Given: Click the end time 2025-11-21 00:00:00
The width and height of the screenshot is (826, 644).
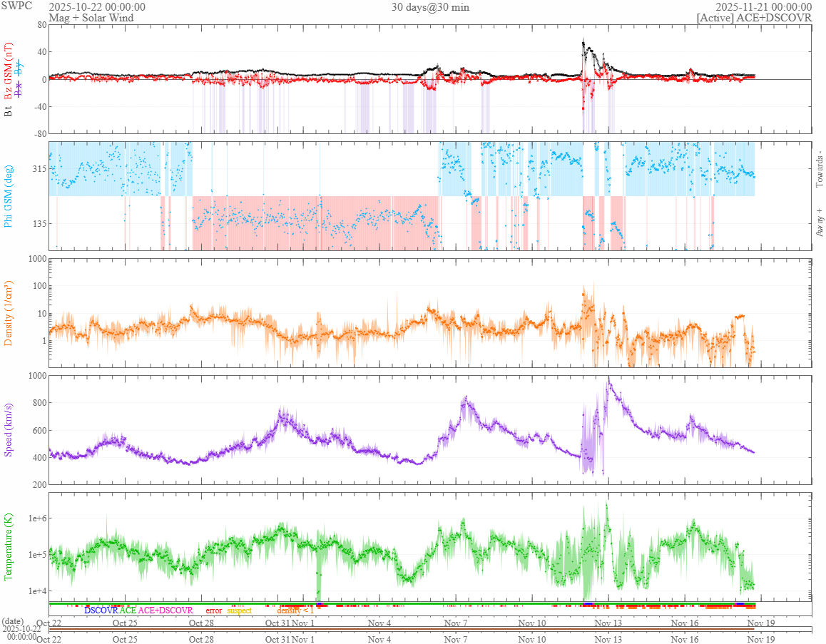Looking at the screenshot, I should (x=763, y=7).
